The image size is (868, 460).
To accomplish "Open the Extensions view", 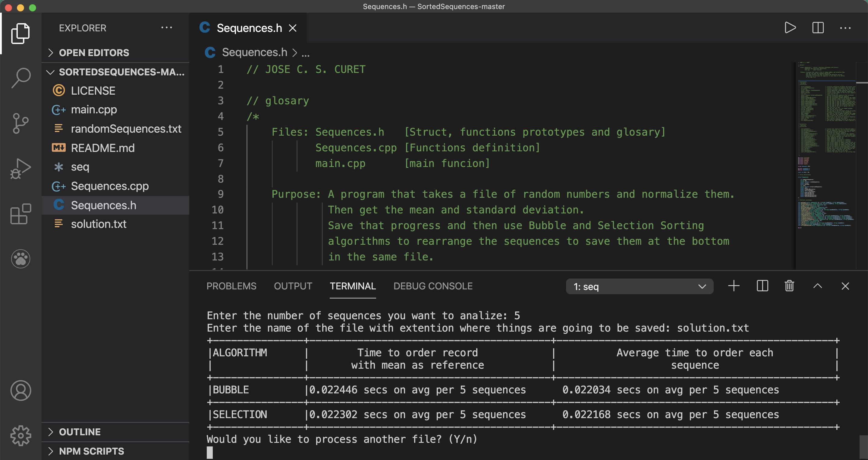I will [x=20, y=214].
